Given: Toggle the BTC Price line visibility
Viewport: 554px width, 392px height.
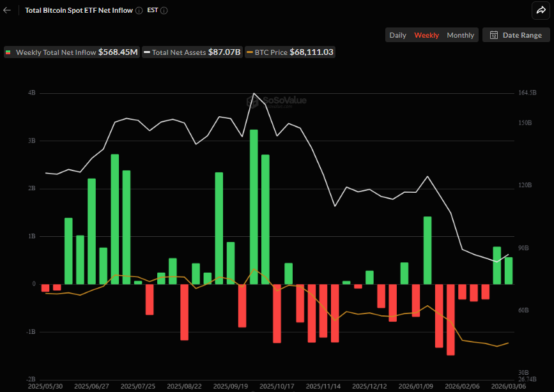Looking at the screenshot, I should (290, 52).
